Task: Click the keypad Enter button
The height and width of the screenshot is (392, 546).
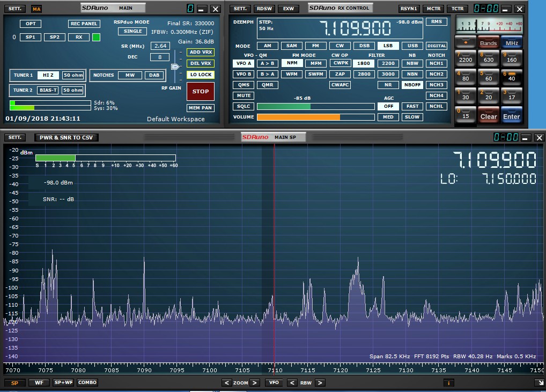Action: tap(512, 115)
